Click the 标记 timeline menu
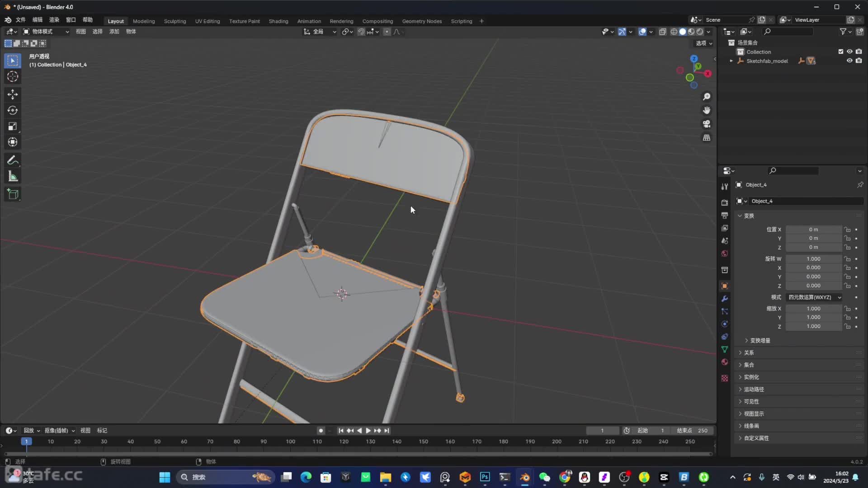Viewport: 868px width, 488px height. [x=102, y=431]
